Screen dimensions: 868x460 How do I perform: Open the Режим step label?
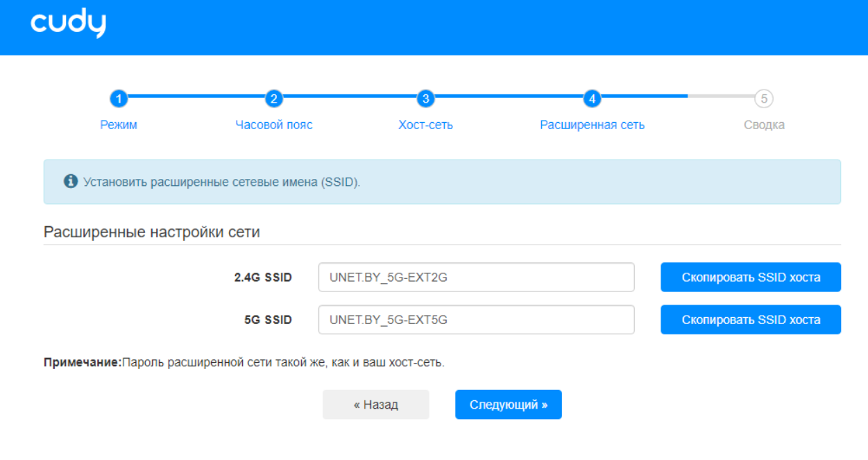[119, 125]
